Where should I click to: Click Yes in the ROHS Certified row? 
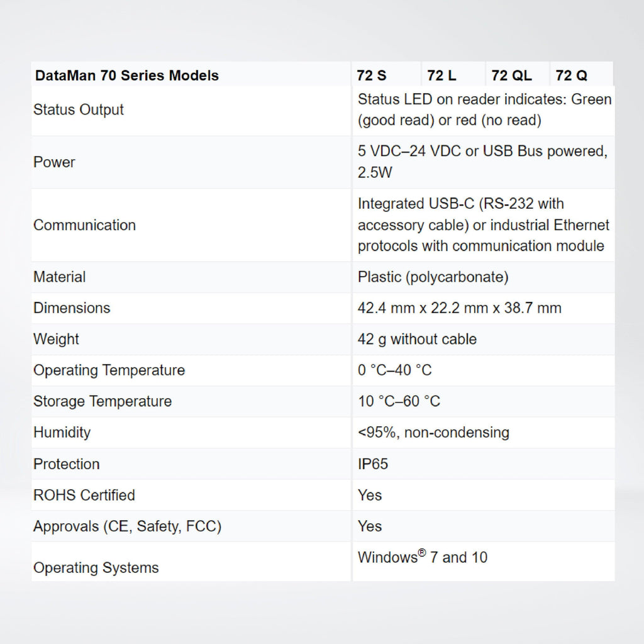(370, 495)
